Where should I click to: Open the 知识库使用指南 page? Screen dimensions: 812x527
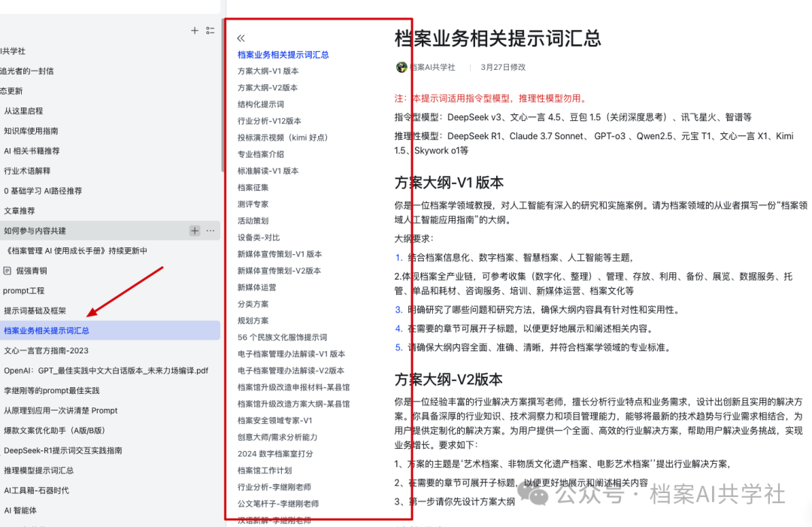(x=31, y=131)
